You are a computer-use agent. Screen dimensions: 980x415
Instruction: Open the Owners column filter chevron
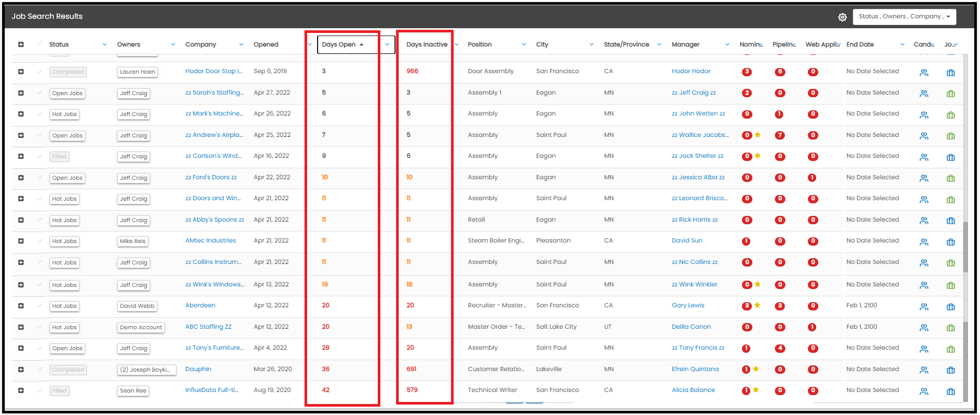tap(173, 44)
